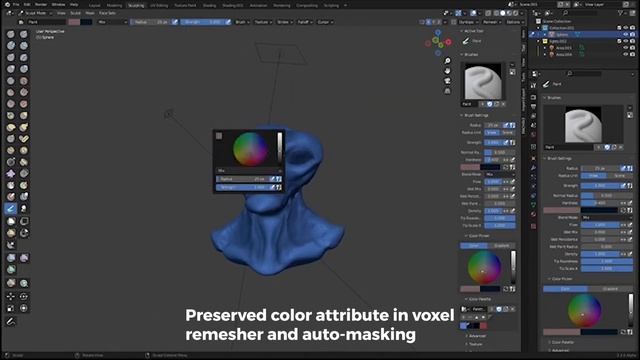Toggle X-axis symmetry in header
Viewport: 640px width, 360px height.
428,22
